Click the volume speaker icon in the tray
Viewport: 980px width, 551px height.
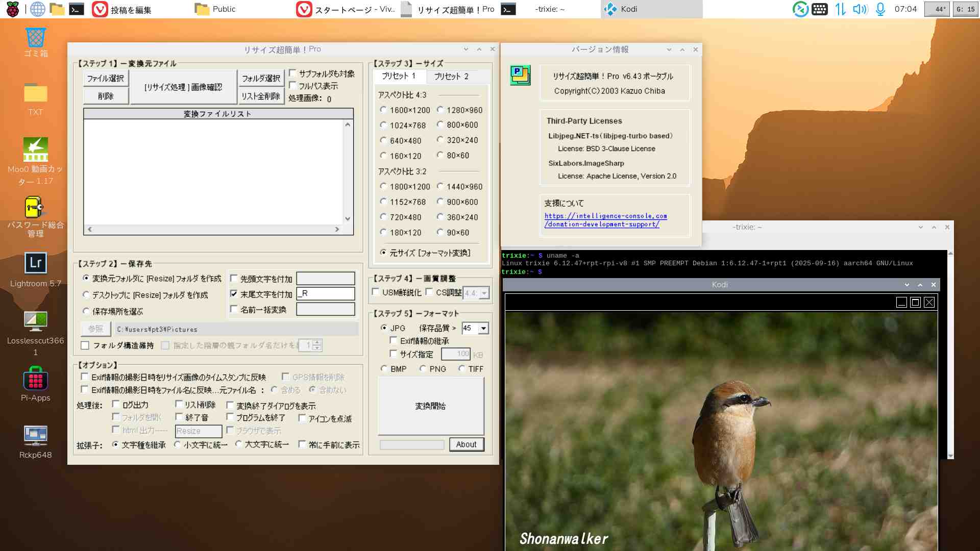[x=860, y=9]
